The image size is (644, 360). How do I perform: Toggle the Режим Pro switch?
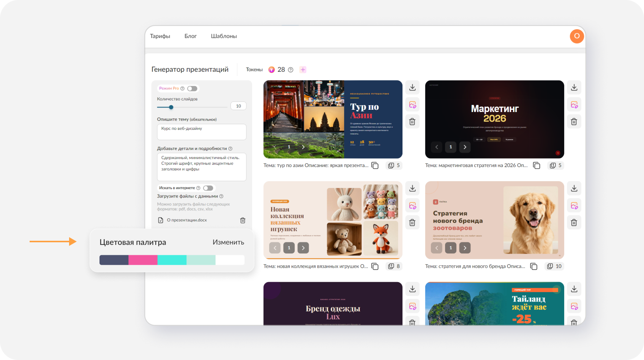[x=192, y=88]
